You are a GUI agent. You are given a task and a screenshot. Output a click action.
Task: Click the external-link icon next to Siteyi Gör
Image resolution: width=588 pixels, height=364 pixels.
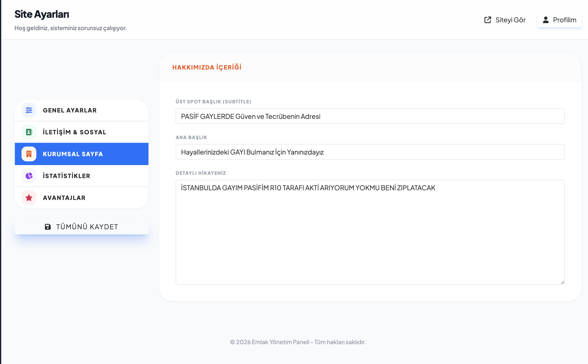pyautogui.click(x=487, y=20)
